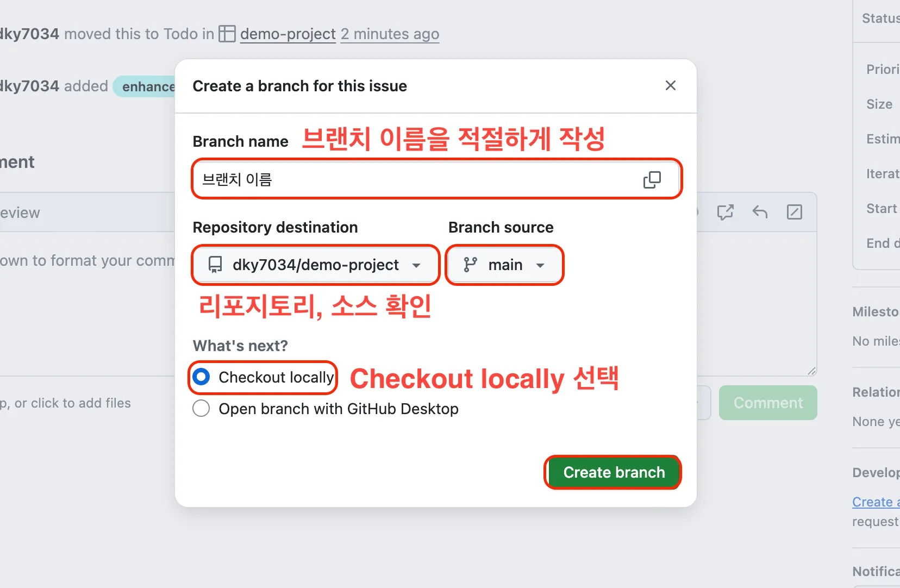Click the Iteration field in project sidebar

883,173
